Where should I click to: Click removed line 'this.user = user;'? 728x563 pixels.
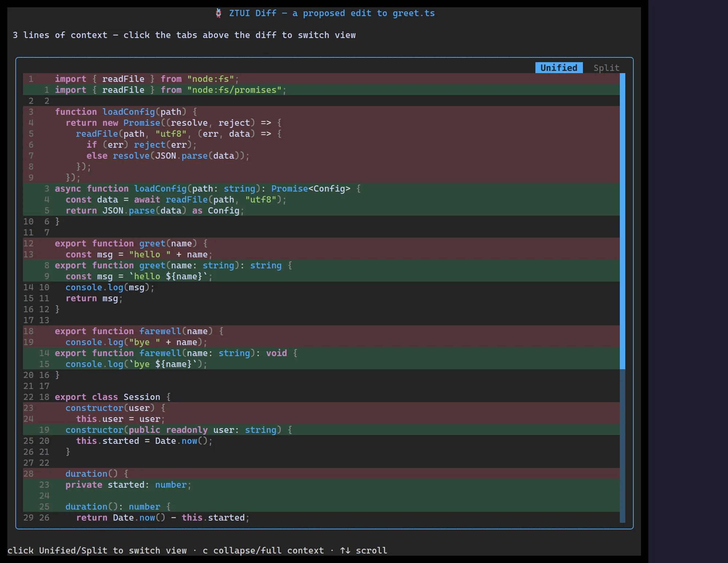(x=321, y=419)
